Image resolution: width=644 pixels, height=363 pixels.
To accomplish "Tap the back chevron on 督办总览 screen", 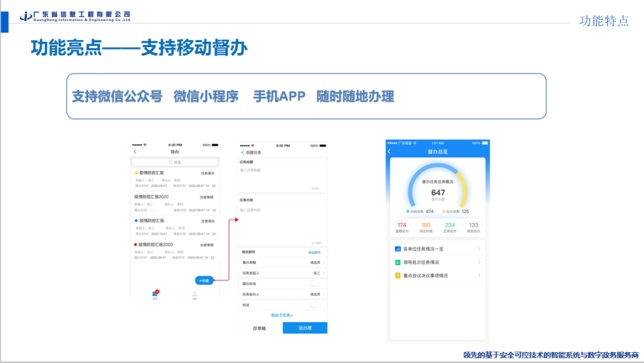I will coord(389,152).
